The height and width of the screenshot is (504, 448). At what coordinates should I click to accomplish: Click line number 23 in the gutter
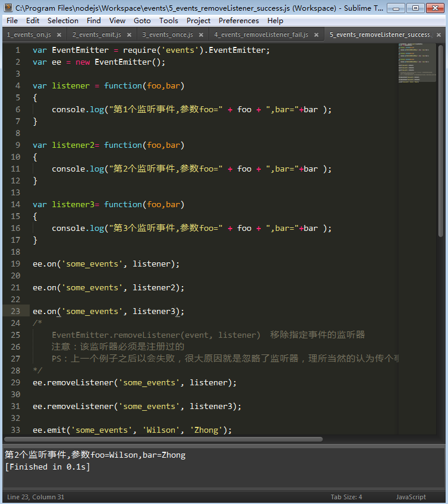15,311
